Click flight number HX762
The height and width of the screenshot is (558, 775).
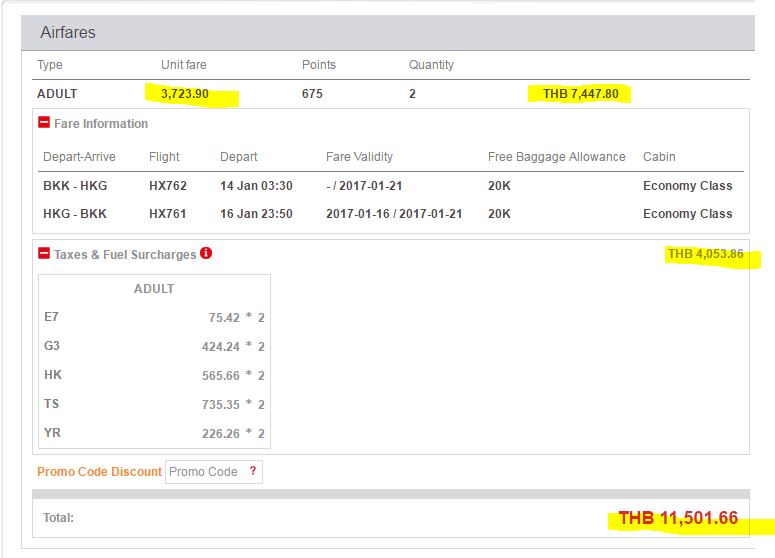(168, 185)
